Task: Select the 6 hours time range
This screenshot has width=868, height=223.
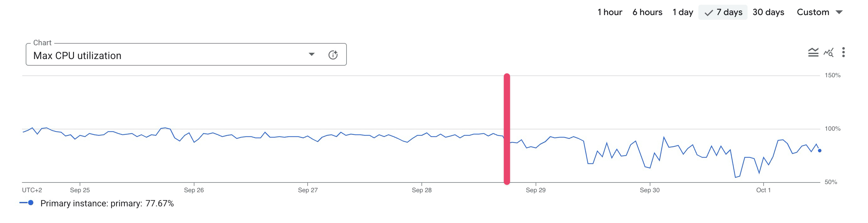Action: [647, 12]
